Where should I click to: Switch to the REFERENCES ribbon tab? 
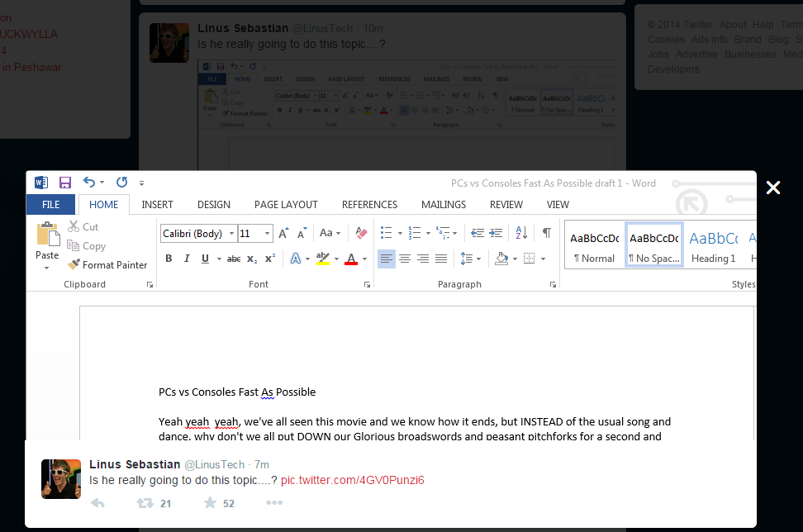point(369,204)
